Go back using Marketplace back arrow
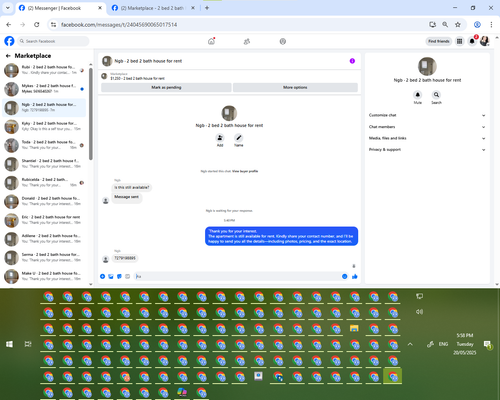Viewport: 500px width, 400px height. pos(8,56)
